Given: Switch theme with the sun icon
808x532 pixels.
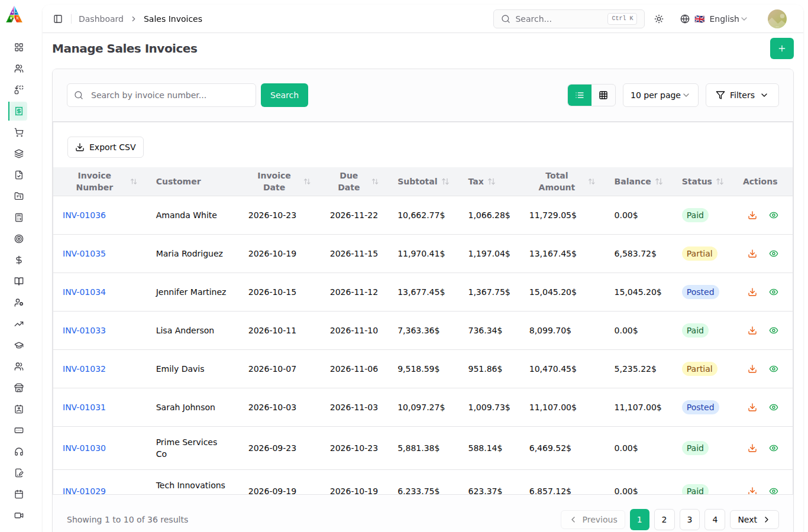Looking at the screenshot, I should pyautogui.click(x=659, y=19).
